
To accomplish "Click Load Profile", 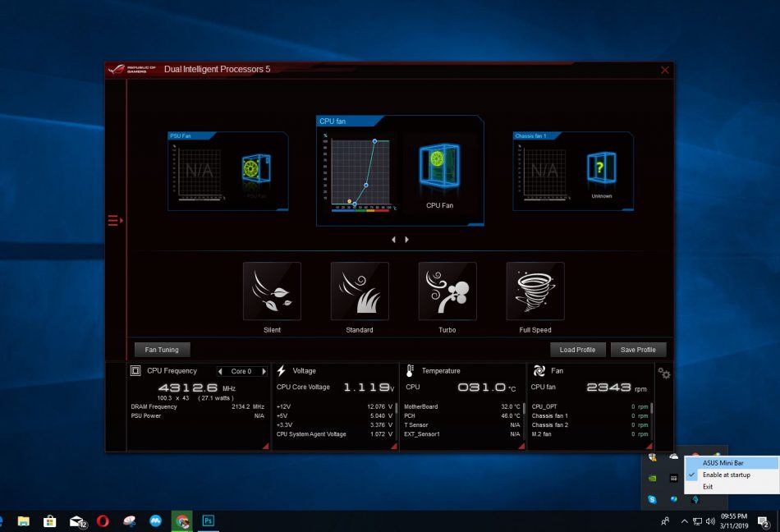I will click(x=577, y=349).
